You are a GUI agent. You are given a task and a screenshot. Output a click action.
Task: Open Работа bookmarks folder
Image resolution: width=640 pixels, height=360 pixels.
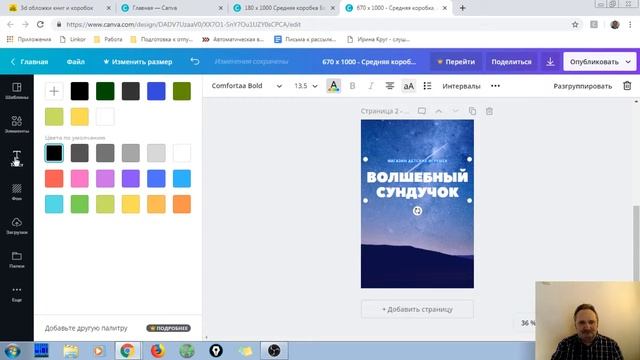click(108, 40)
